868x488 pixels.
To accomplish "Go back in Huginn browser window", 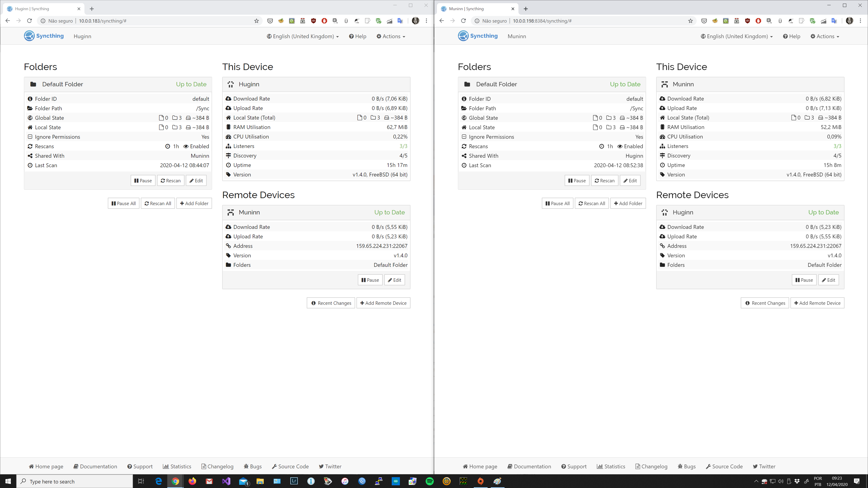I will tap(8, 21).
